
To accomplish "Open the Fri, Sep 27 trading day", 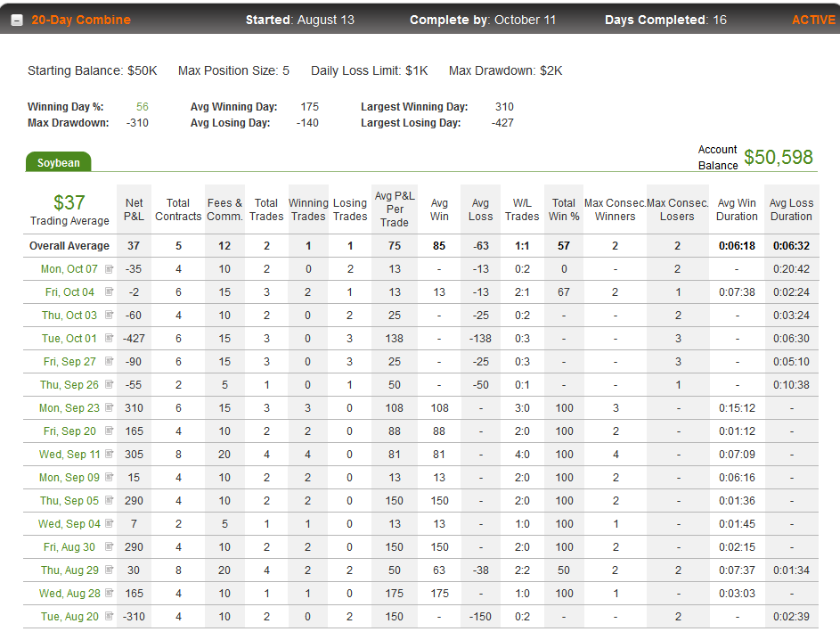I will [x=69, y=361].
